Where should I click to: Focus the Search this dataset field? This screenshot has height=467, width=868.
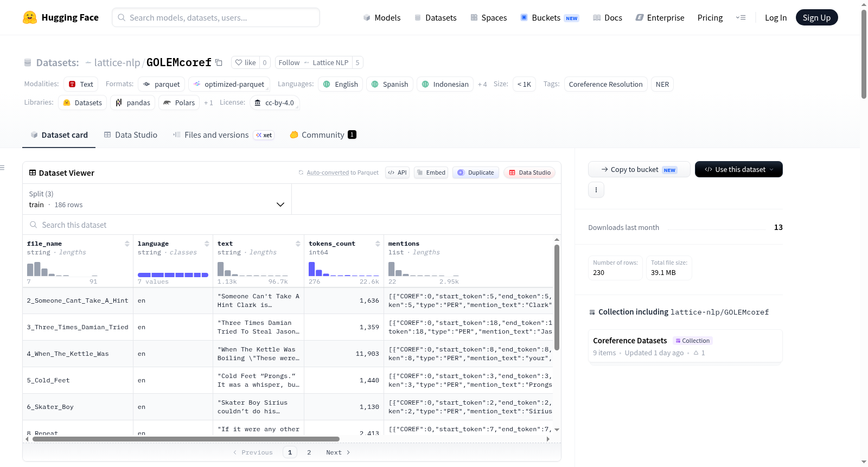[292, 225]
